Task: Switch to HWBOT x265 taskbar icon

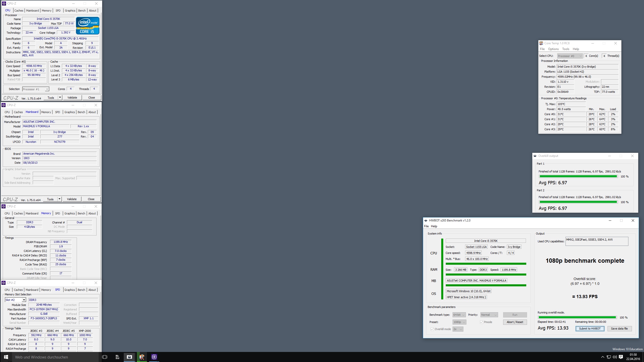Action: click(129, 357)
